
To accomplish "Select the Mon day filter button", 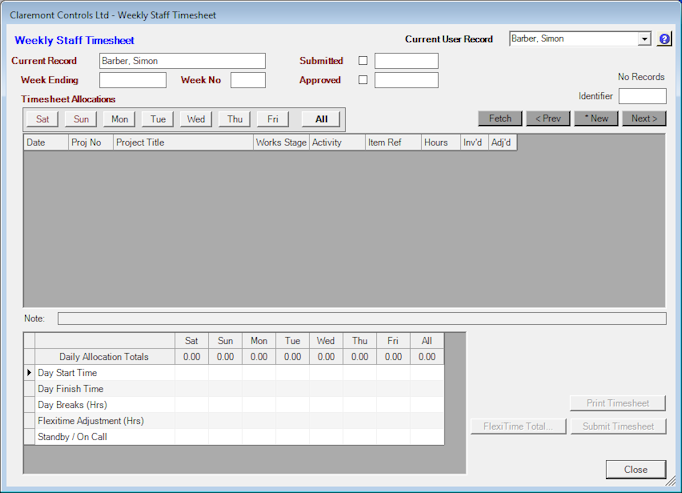I will coord(120,119).
